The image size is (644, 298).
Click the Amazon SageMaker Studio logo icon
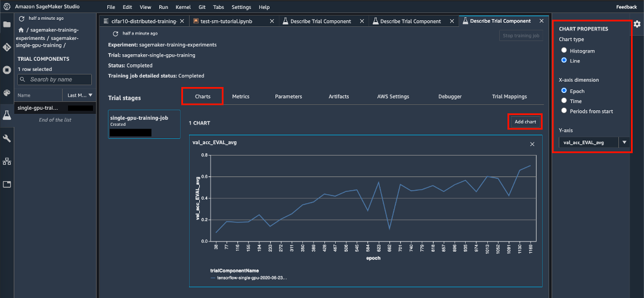pos(7,7)
